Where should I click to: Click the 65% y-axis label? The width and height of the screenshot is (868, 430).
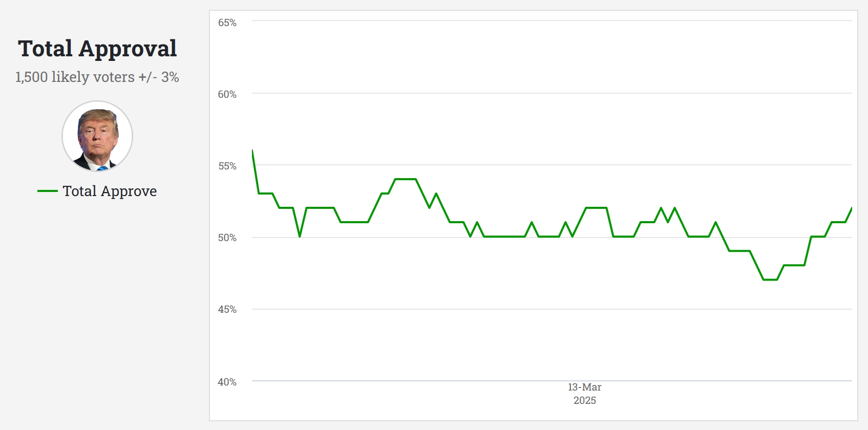click(227, 23)
